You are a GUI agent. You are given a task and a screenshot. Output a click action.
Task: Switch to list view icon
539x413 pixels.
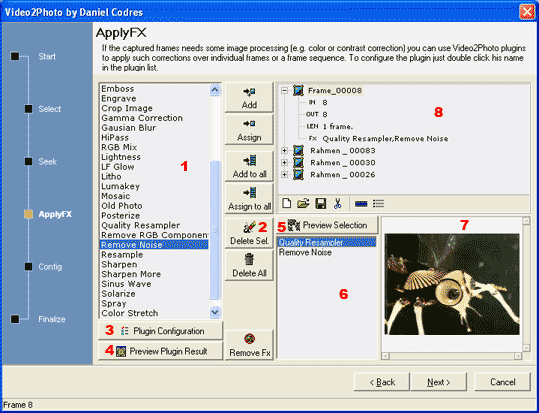378,204
